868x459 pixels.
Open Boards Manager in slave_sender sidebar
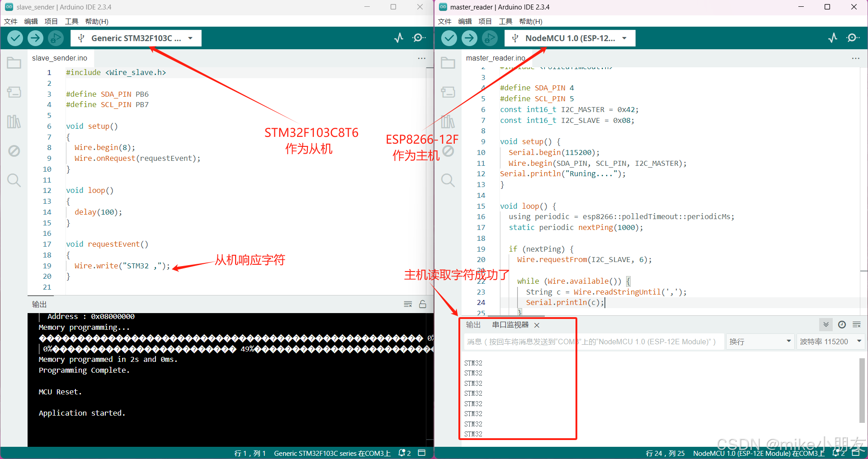(14, 92)
